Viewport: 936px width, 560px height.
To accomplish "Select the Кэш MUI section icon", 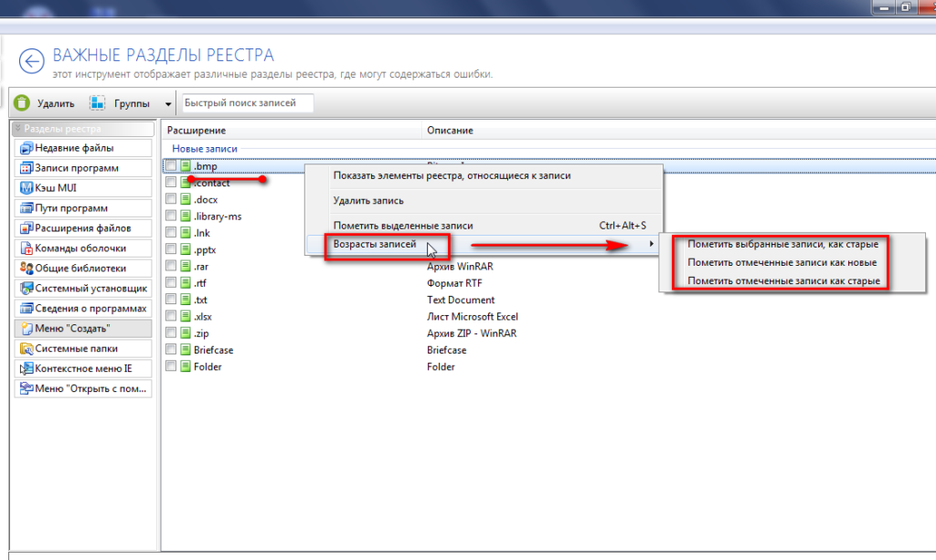I will point(25,188).
